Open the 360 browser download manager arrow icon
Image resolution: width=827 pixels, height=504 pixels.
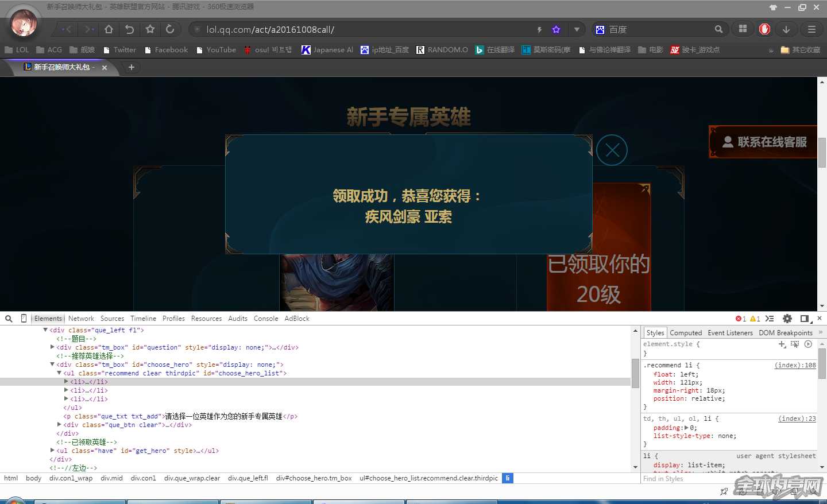pos(786,29)
